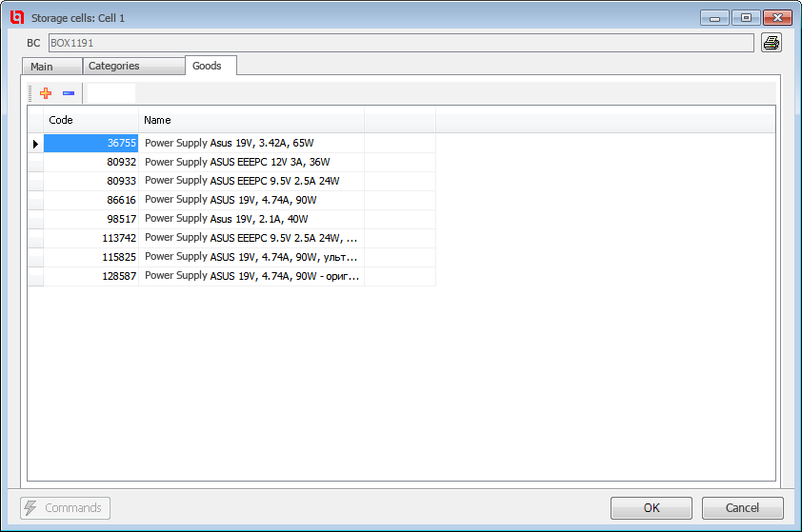This screenshot has width=802, height=532.
Task: Select code cell 115825
Action: pos(90,257)
